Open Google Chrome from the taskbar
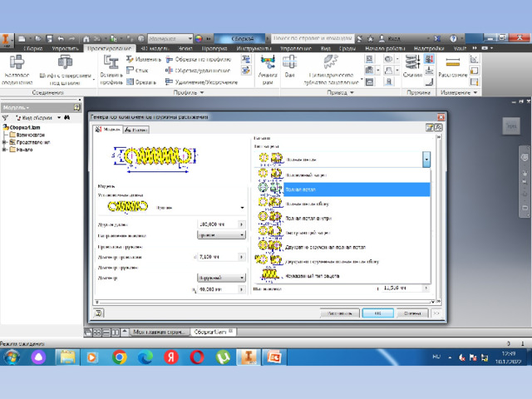This screenshot has height=399, width=532. (120, 357)
